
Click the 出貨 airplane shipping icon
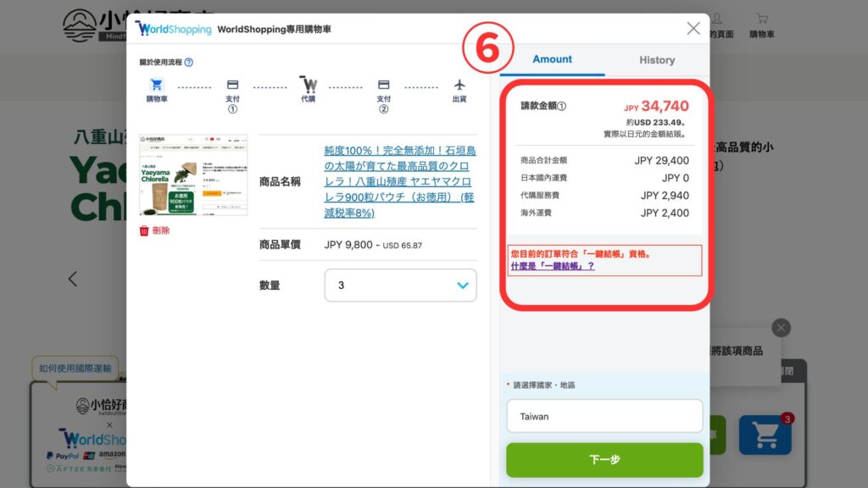click(459, 85)
